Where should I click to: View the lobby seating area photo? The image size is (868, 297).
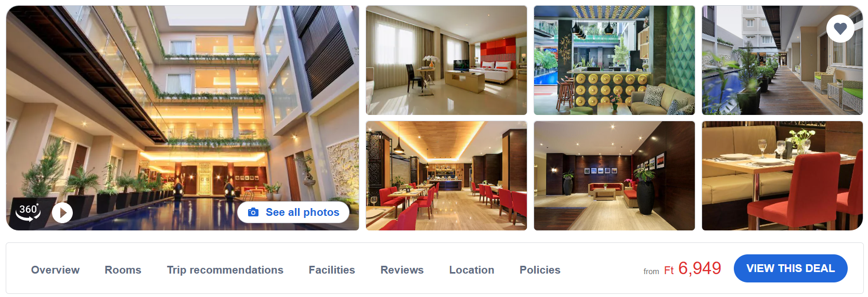point(614,176)
